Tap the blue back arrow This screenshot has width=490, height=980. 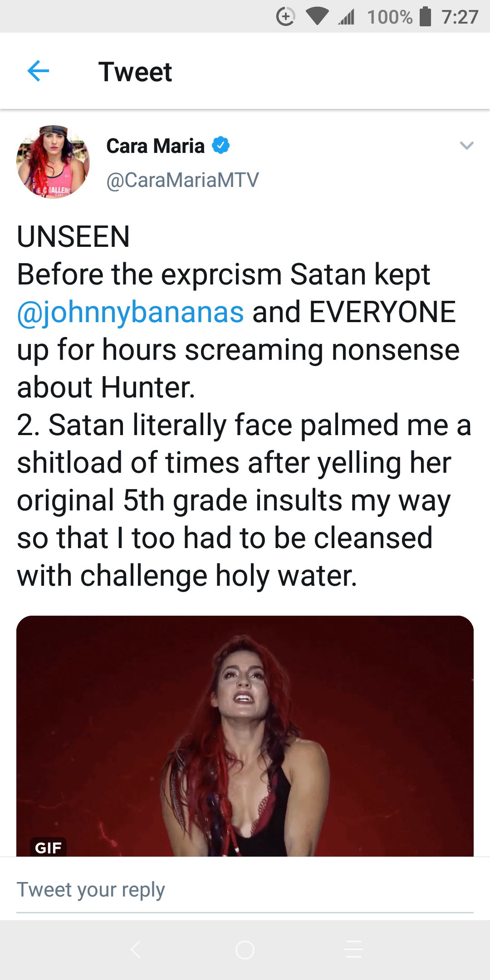click(38, 71)
